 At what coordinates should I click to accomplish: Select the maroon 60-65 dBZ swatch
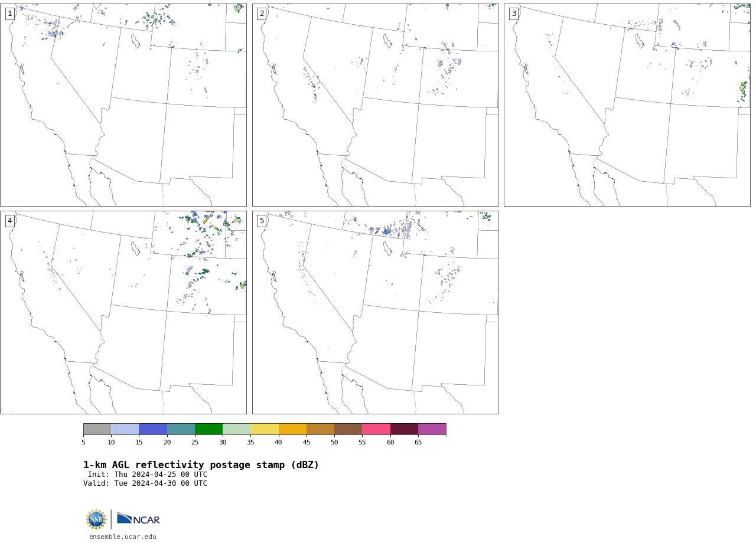click(x=404, y=429)
